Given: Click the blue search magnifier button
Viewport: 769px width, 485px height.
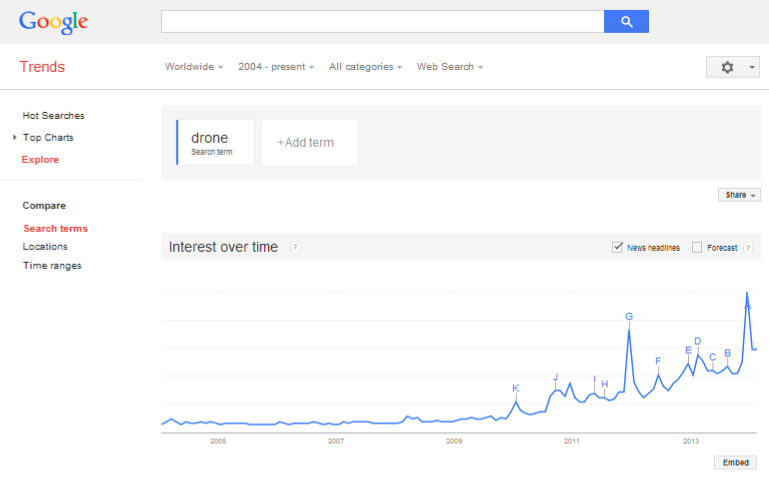Looking at the screenshot, I should tap(626, 22).
